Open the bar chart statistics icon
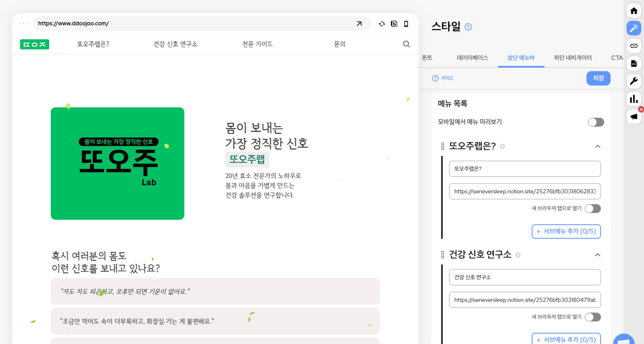Screen dimensions: 644x344 pyautogui.click(x=634, y=99)
